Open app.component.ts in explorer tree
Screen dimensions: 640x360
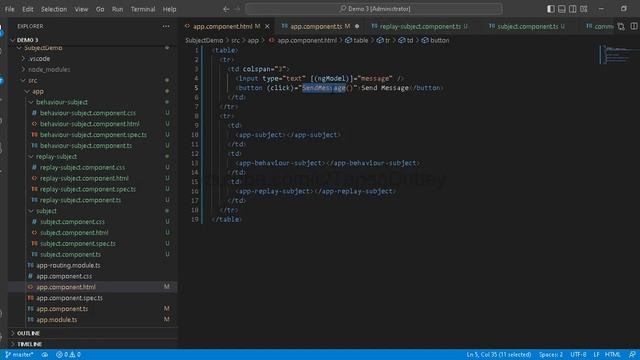(x=62, y=309)
